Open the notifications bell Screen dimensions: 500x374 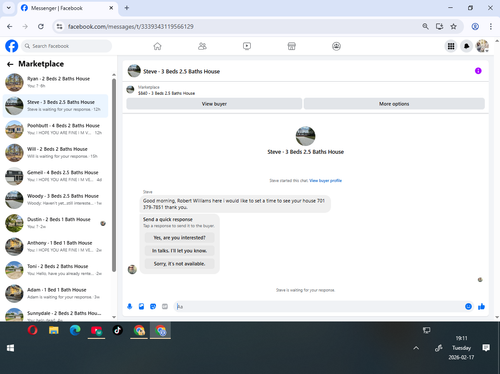[467, 46]
